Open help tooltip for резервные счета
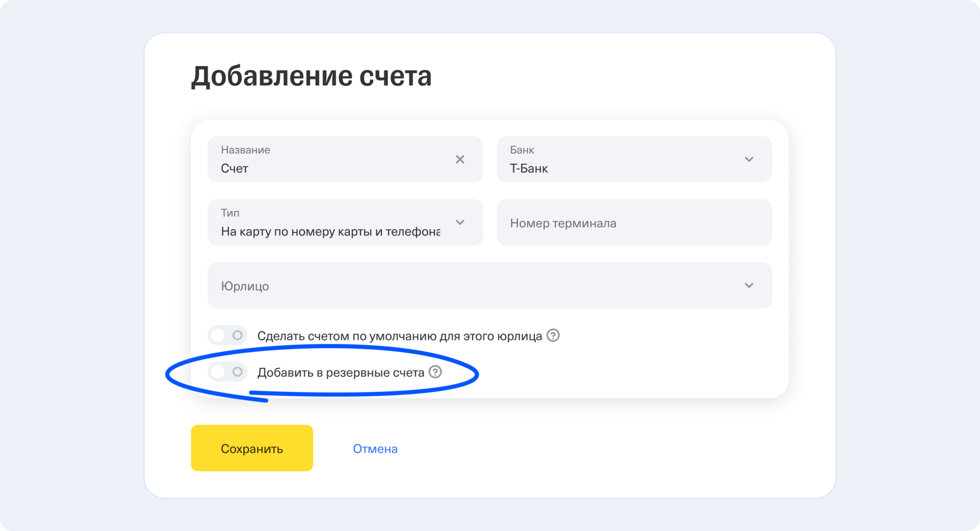The width and height of the screenshot is (980, 531). (x=435, y=372)
